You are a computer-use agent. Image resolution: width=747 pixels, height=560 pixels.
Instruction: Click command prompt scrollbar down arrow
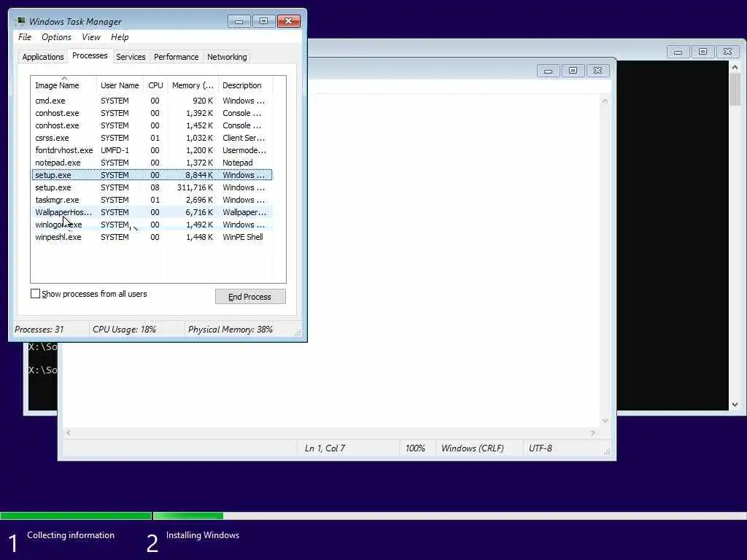(735, 404)
